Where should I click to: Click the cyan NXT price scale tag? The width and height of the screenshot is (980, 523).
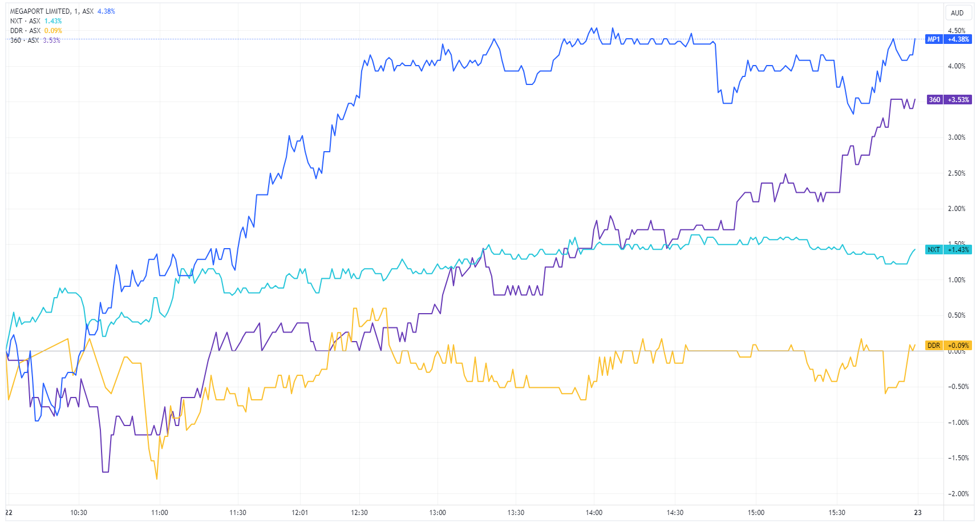934,250
